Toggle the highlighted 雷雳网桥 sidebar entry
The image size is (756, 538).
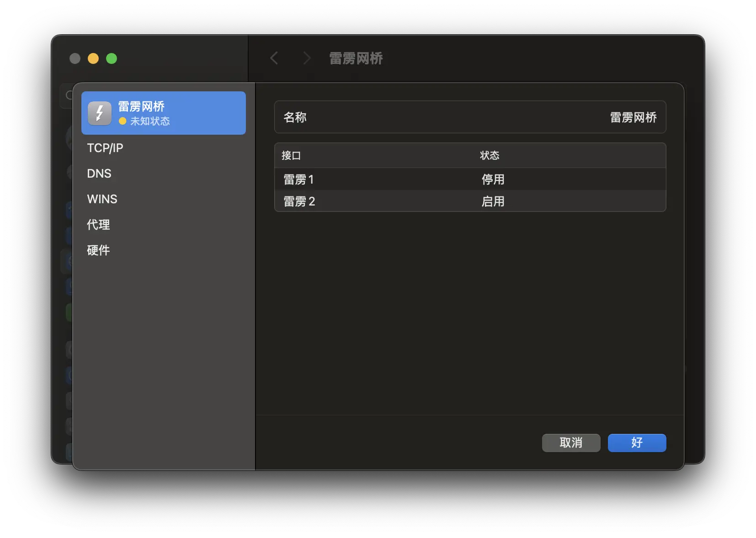163,113
